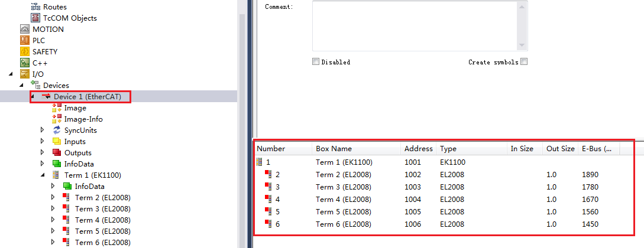The width and height of the screenshot is (644, 248).
Task: Click E-Bus value 1890
Action: [590, 175]
